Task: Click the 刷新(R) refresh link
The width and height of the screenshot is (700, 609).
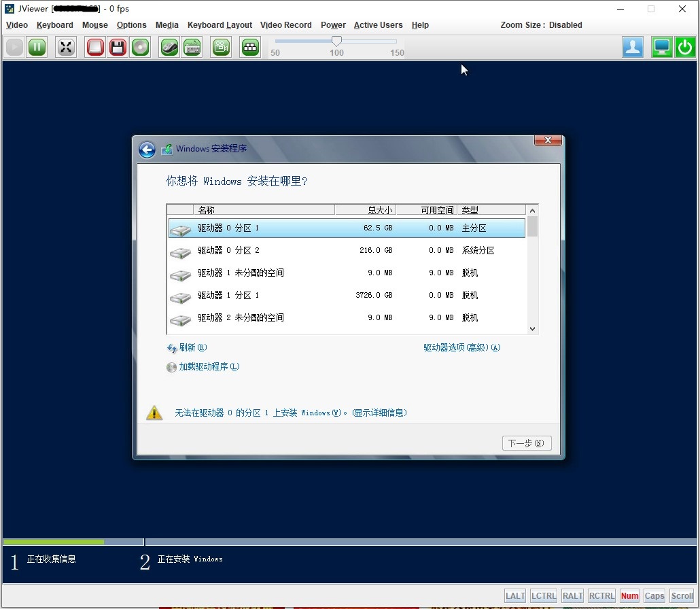Action: tap(192, 347)
